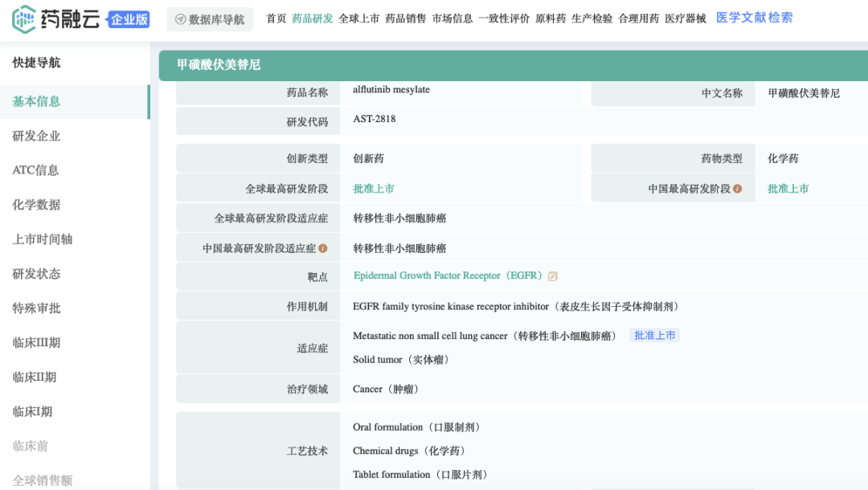Click the blue 批准上市 tag in 适应症

pos(655,336)
